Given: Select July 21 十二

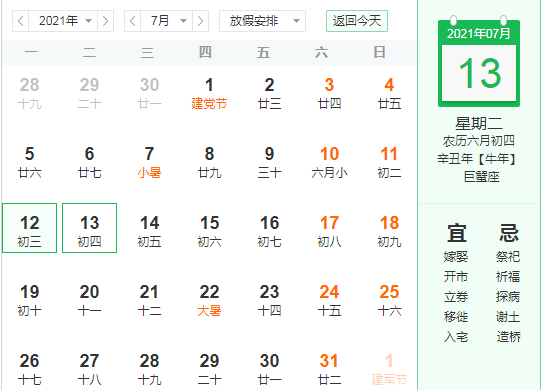Looking at the screenshot, I should [149, 300].
